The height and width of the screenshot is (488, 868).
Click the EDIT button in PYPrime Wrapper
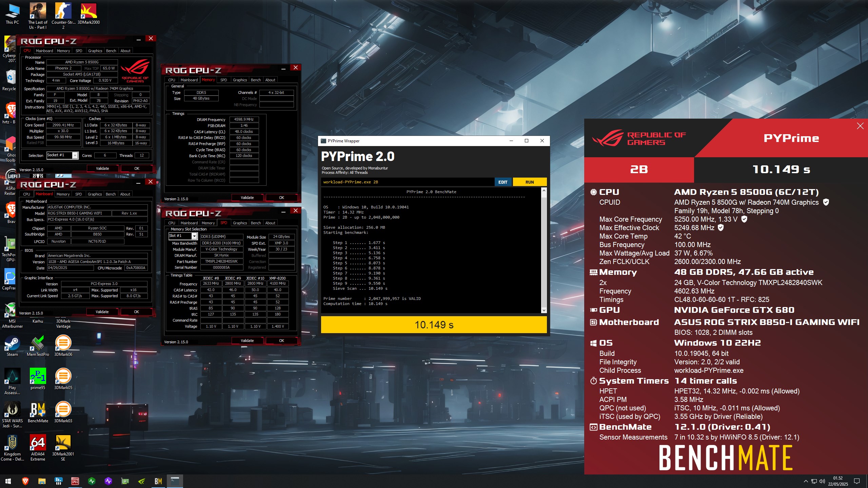click(503, 182)
